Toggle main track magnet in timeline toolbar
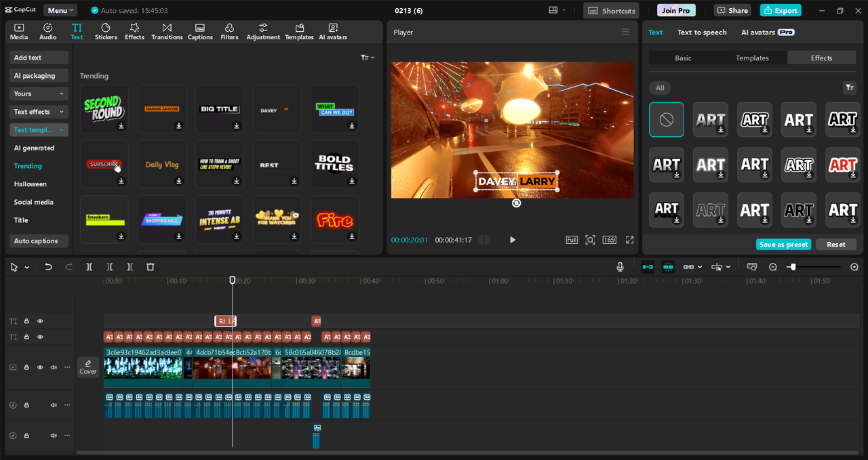 (648, 267)
